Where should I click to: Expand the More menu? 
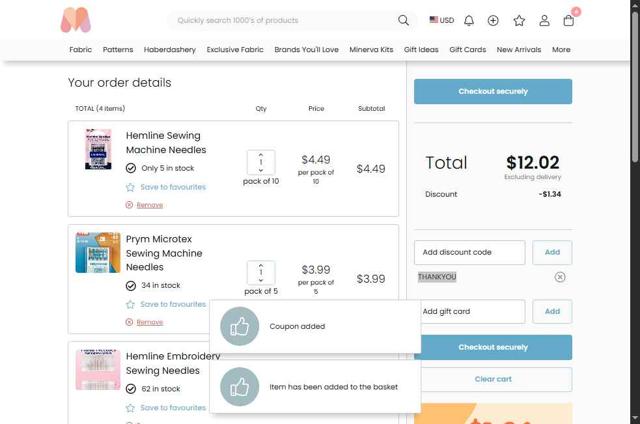(x=561, y=49)
